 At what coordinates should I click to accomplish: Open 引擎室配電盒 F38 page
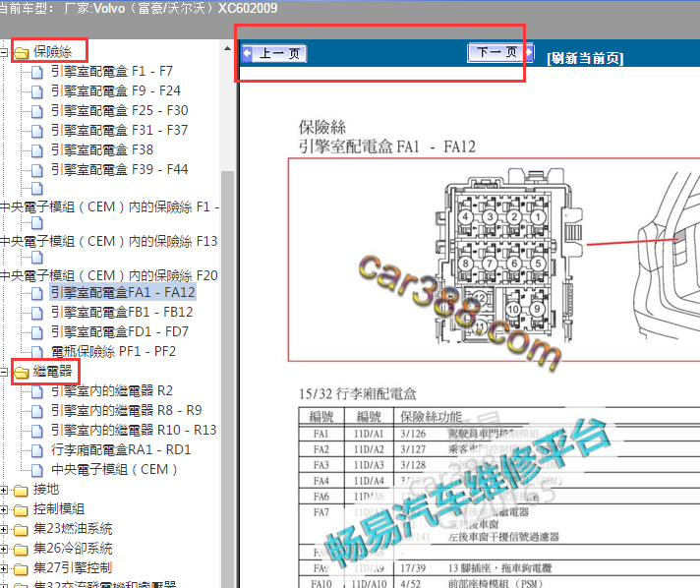pyautogui.click(x=102, y=149)
